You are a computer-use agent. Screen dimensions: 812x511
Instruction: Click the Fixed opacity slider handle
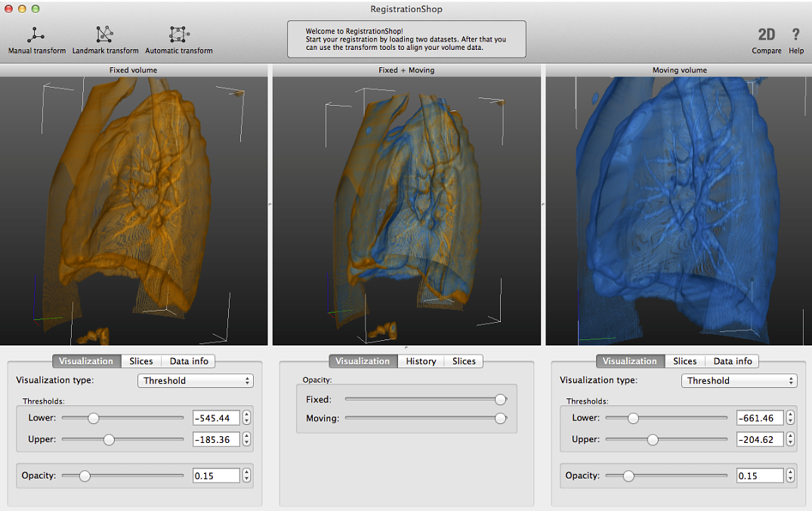[x=500, y=399]
